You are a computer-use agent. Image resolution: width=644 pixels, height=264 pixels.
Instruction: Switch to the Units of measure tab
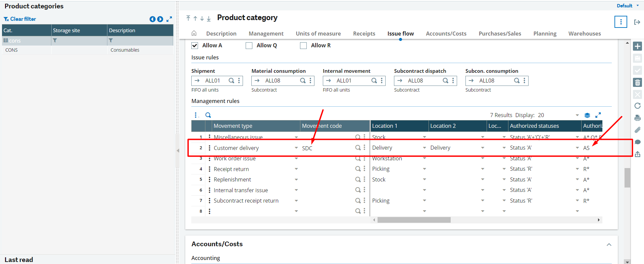click(318, 34)
